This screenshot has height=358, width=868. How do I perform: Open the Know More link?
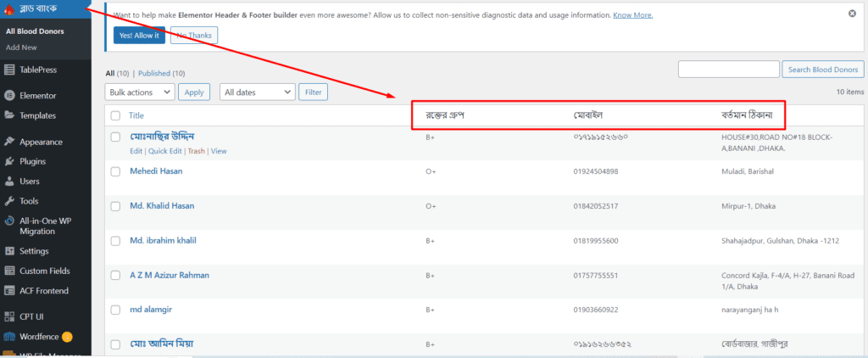(632, 15)
